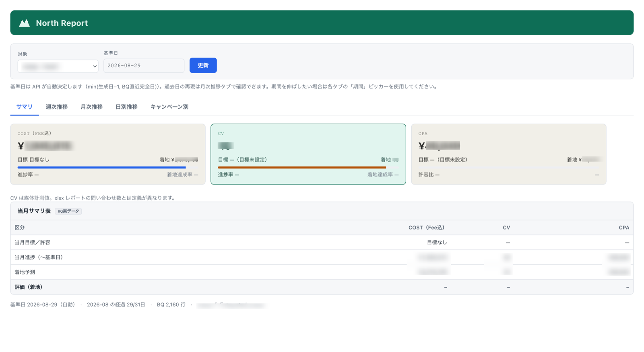Image resolution: width=644 pixels, height=352 pixels.
Task: Go to the 日別推移 tab
Action: tap(126, 107)
